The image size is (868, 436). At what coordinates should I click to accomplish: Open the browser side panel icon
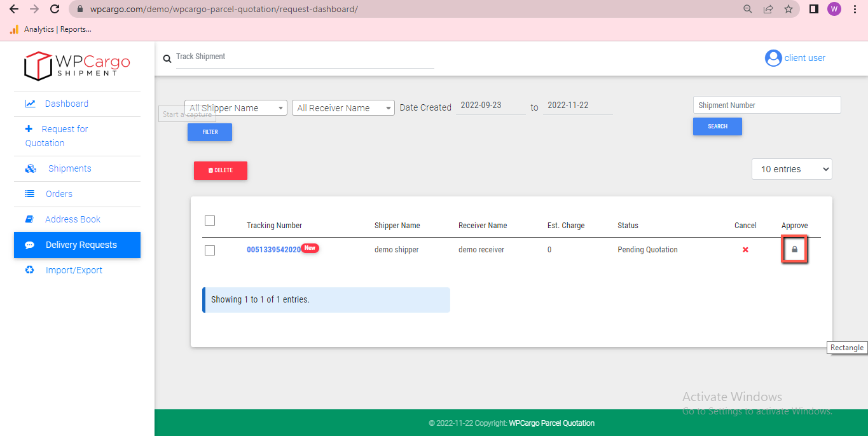(x=813, y=9)
